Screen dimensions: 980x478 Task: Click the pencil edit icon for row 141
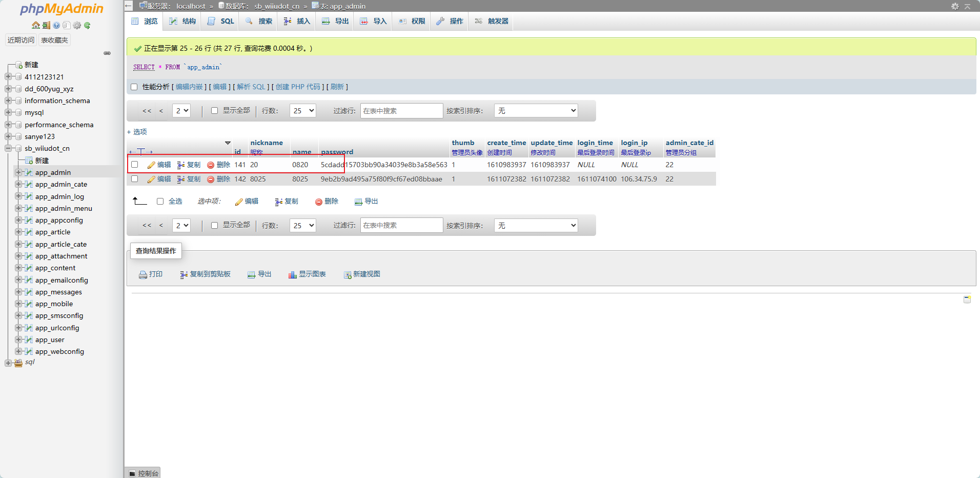[151, 165]
